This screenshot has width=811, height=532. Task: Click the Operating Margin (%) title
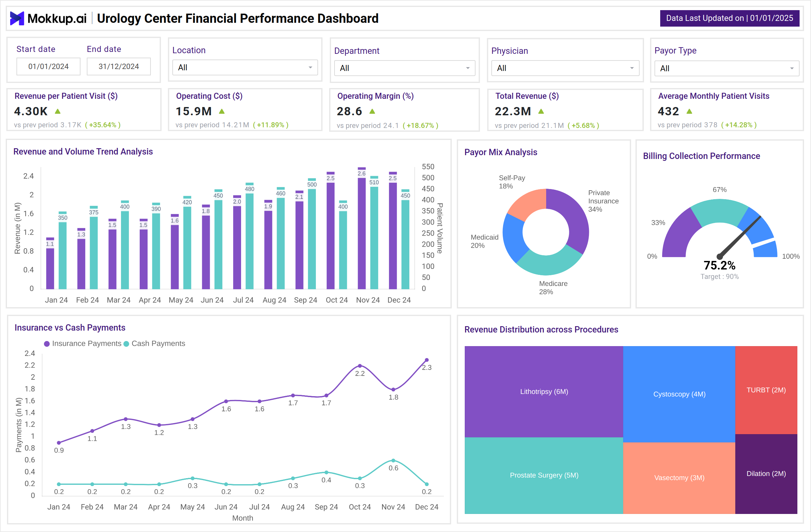click(375, 96)
